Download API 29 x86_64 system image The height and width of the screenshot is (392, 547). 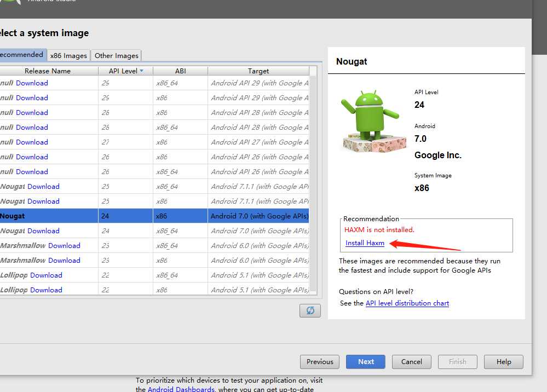tap(32, 83)
